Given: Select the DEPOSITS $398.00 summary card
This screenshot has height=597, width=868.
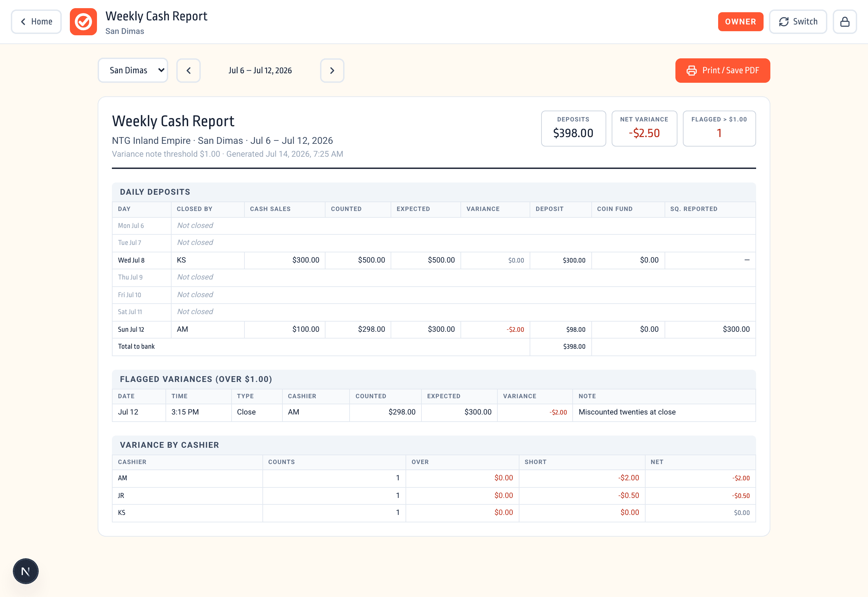Looking at the screenshot, I should pyautogui.click(x=573, y=128).
